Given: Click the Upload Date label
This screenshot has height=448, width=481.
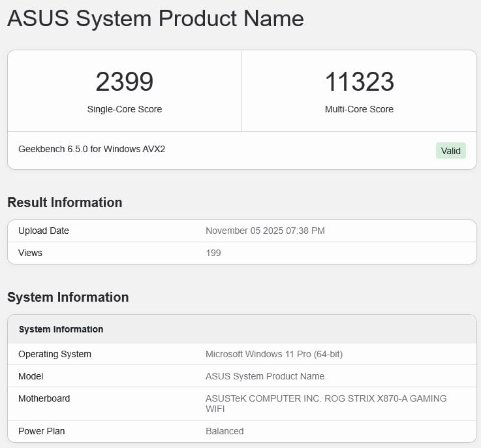Looking at the screenshot, I should [x=44, y=231].
